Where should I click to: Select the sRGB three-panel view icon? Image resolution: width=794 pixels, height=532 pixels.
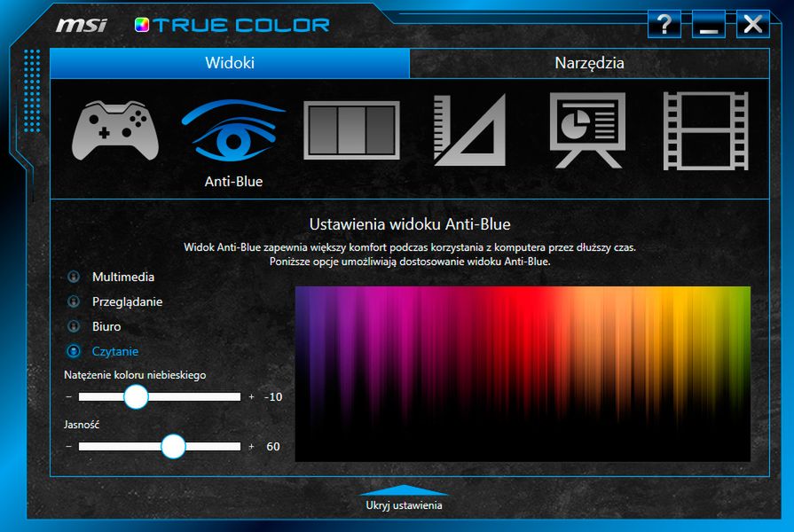click(351, 130)
